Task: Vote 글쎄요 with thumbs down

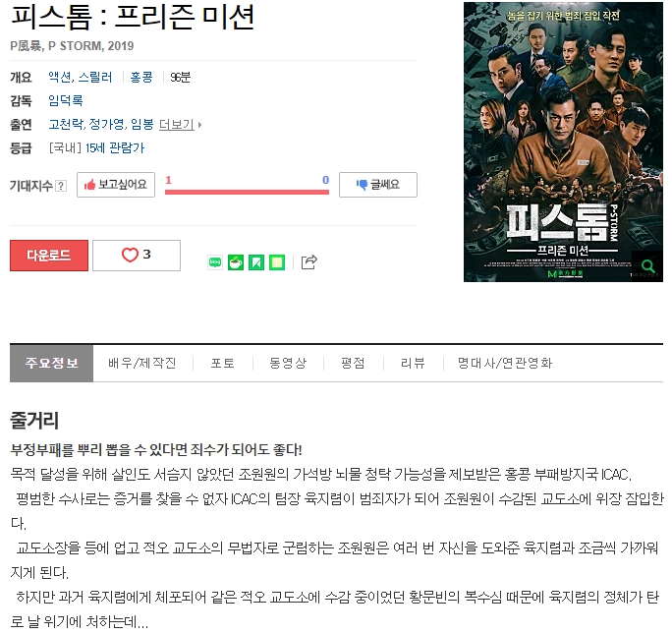Action: point(378,185)
